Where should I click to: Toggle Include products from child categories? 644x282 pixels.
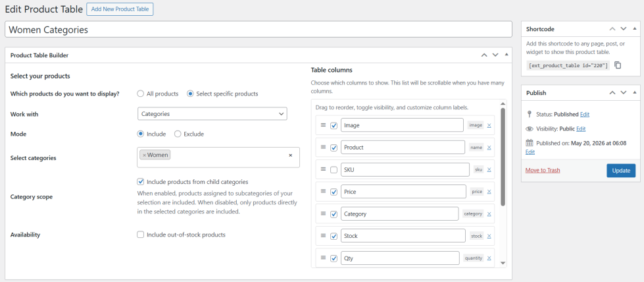point(141,182)
